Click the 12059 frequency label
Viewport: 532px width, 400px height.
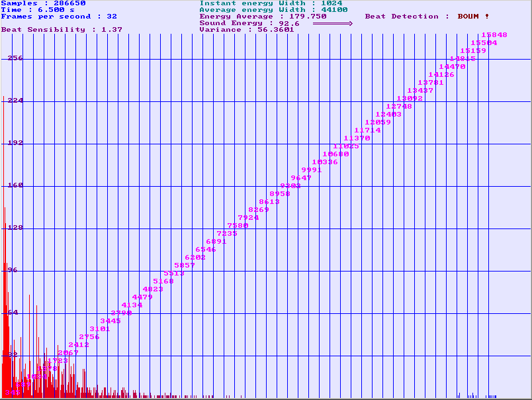click(x=378, y=123)
